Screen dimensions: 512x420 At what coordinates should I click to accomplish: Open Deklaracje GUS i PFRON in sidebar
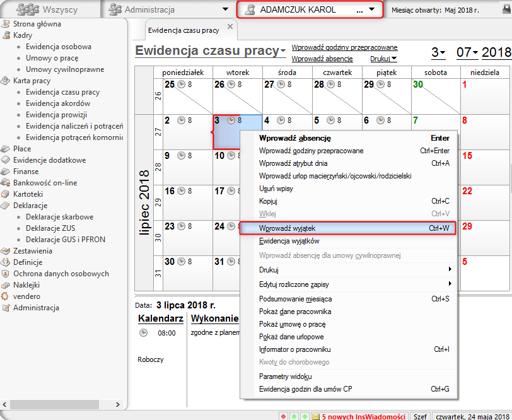point(66,240)
